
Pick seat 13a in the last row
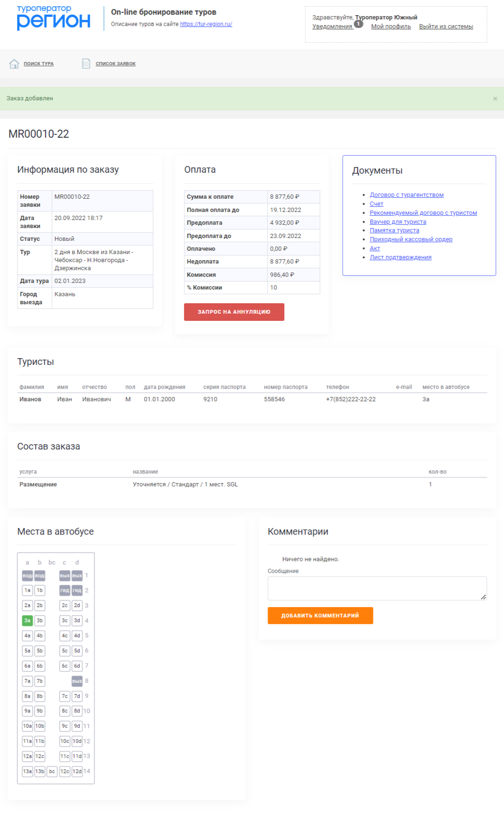pyautogui.click(x=27, y=771)
